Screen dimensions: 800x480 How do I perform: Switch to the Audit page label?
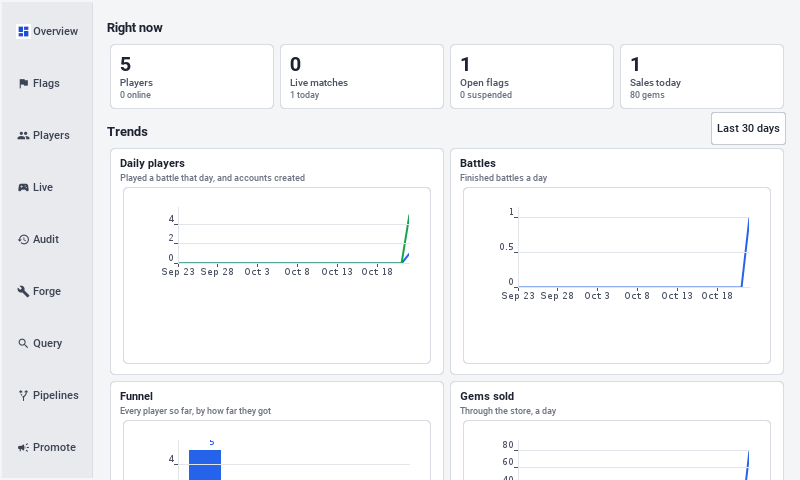(x=46, y=240)
